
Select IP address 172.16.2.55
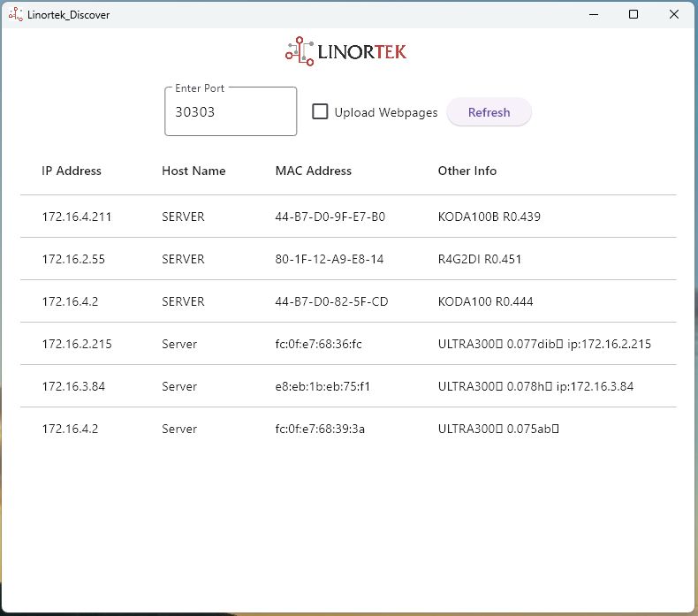coord(73,259)
